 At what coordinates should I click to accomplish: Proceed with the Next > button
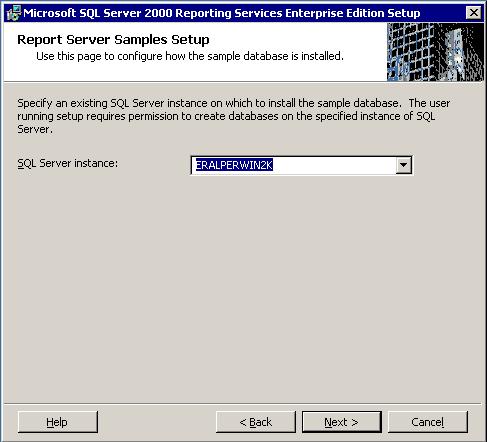point(342,422)
